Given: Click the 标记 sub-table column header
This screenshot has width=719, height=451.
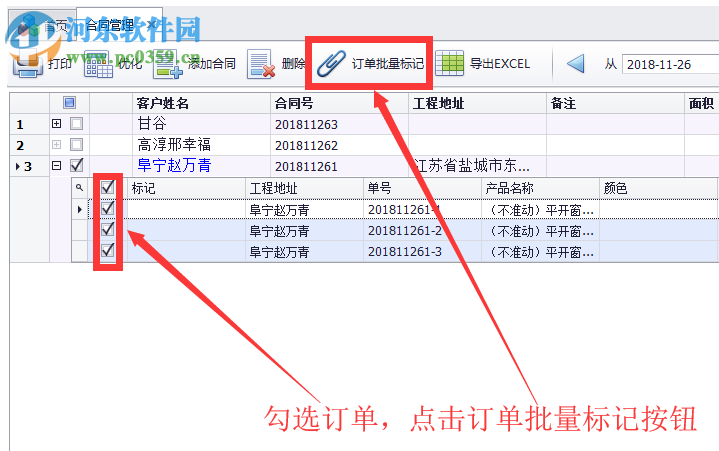Looking at the screenshot, I should tap(186, 188).
